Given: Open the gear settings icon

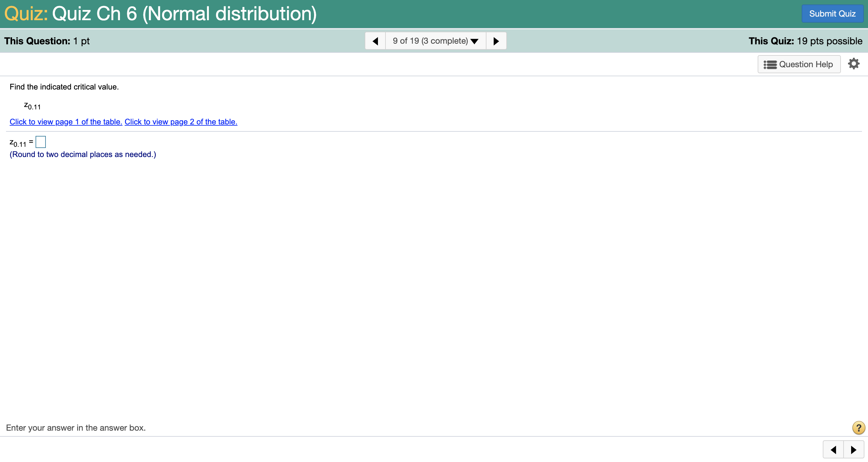Looking at the screenshot, I should point(854,64).
